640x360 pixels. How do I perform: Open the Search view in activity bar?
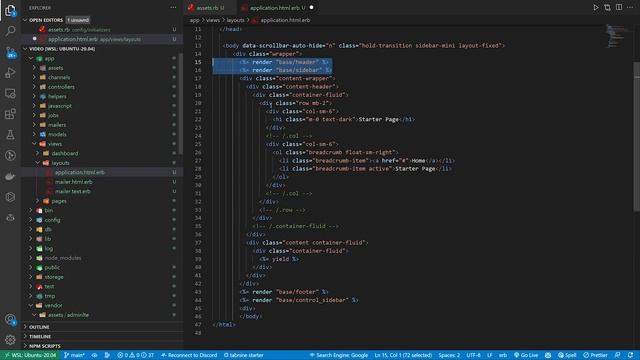coord(10,31)
